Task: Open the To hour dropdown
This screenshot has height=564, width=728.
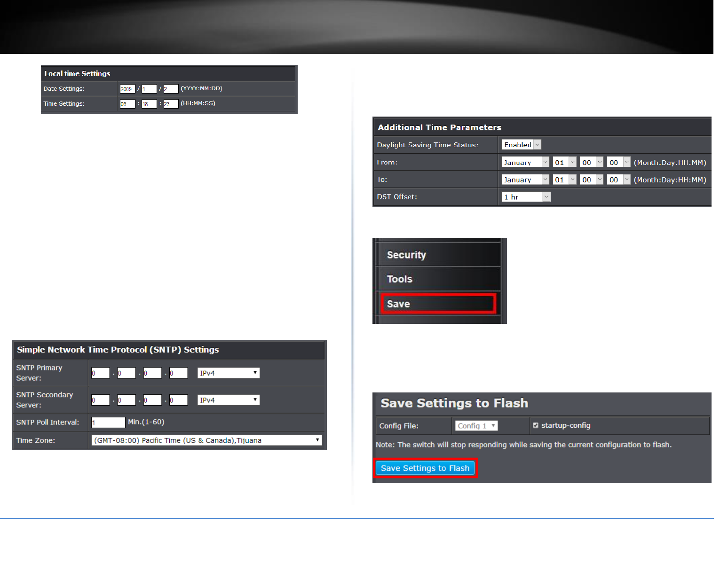Action: (592, 180)
